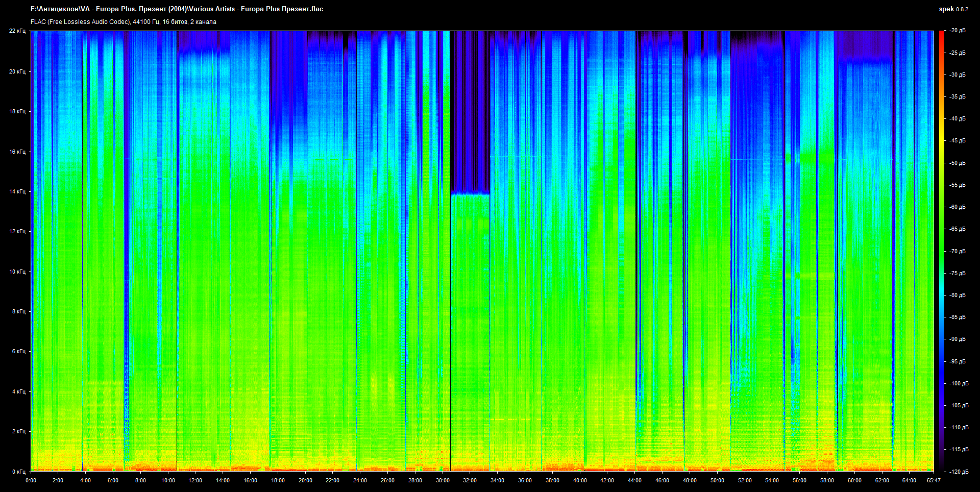This screenshot has width=980, height=492.
Task: Select the 0 кГц frequency axis label
Action: point(18,472)
